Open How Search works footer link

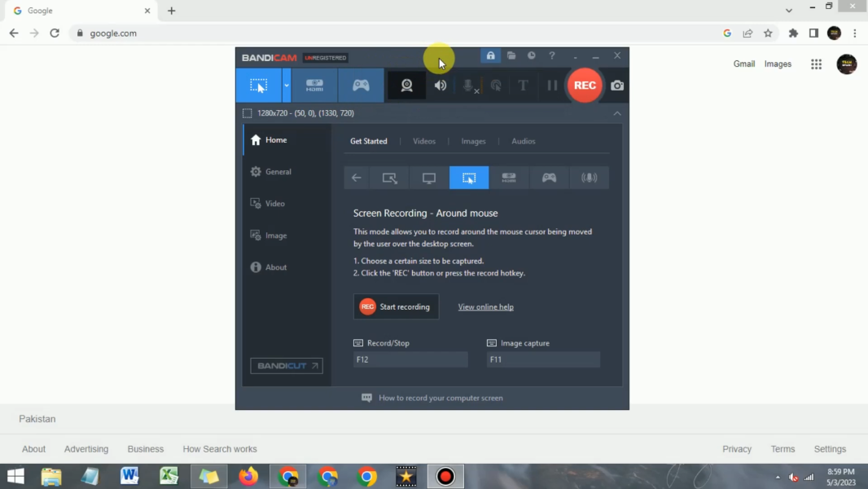click(220, 449)
